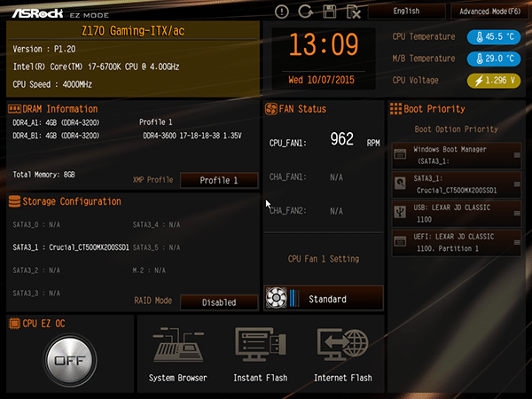Click the CPU Speed : 4000MHz text
Screen dimensions: 532x399
pyautogui.click(x=52, y=84)
